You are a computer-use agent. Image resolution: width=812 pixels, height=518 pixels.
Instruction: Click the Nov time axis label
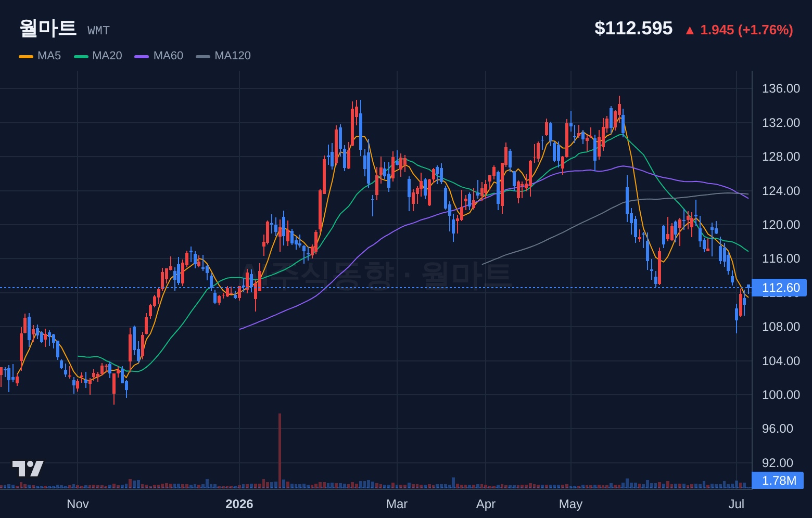78,504
